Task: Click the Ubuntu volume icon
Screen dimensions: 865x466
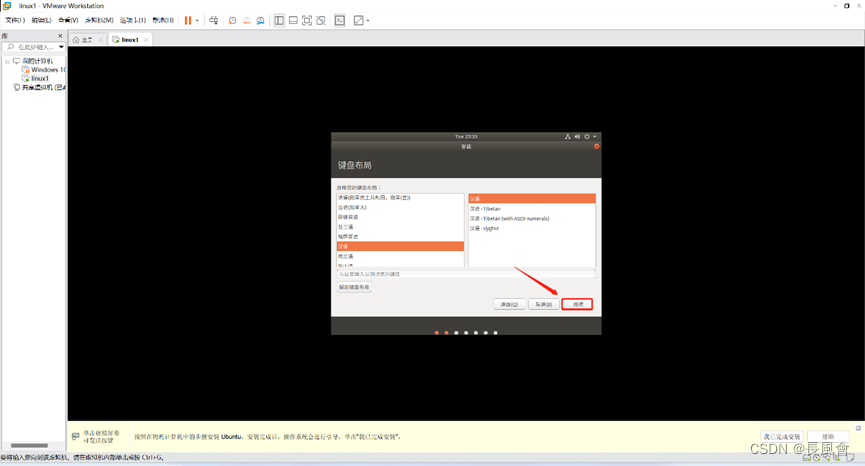Action: 577,137
